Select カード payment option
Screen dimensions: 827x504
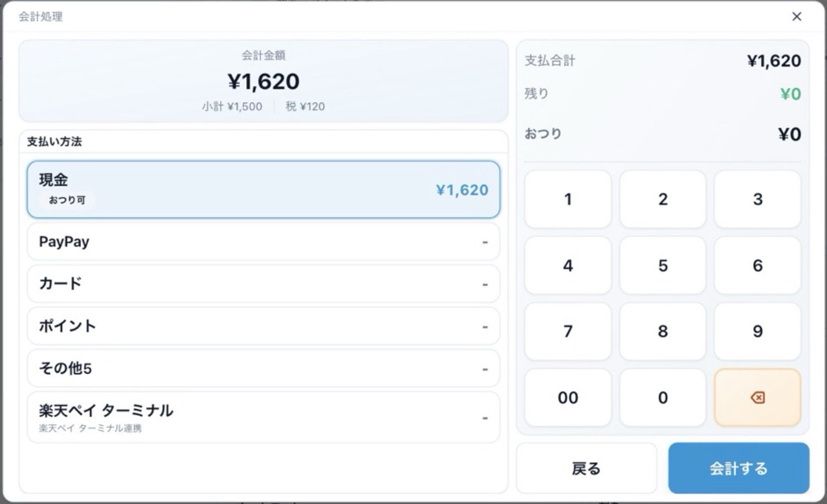pos(264,284)
